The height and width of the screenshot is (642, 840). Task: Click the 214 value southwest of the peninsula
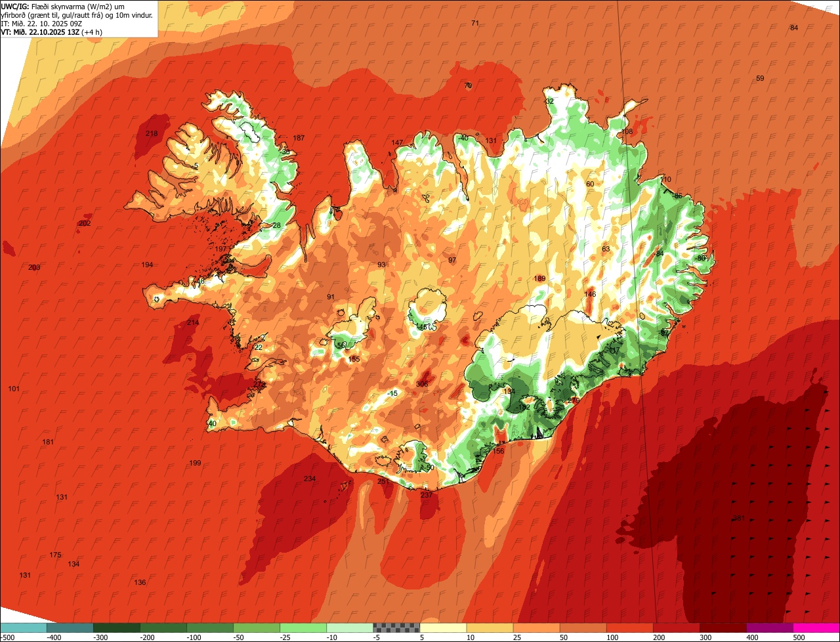coord(193,322)
